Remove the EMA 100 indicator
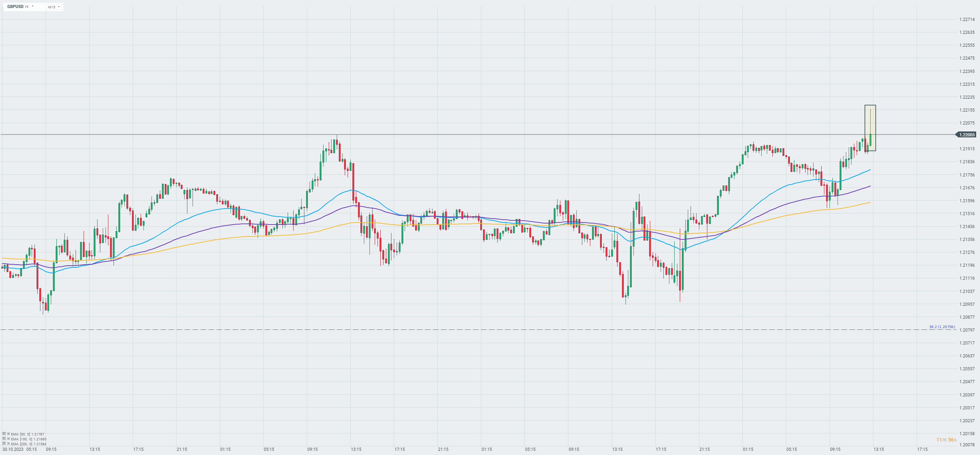 pyautogui.click(x=8, y=439)
